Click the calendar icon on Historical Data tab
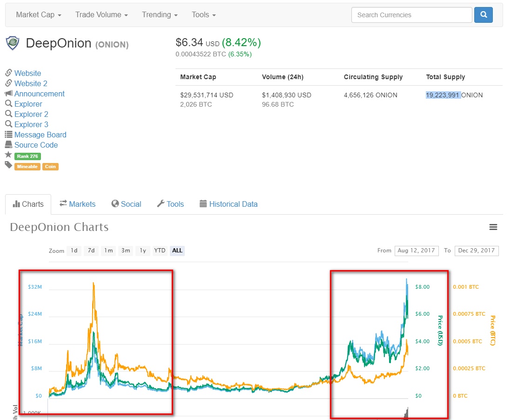 tap(203, 204)
